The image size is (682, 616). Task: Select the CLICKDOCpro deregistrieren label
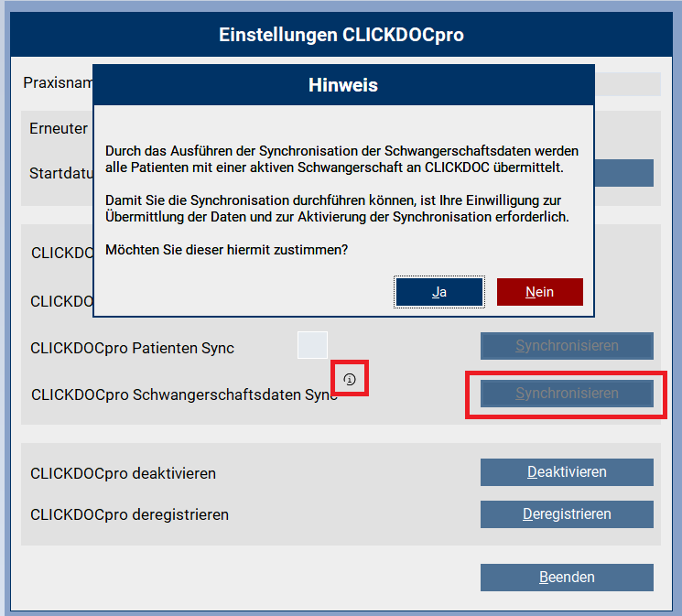click(129, 514)
